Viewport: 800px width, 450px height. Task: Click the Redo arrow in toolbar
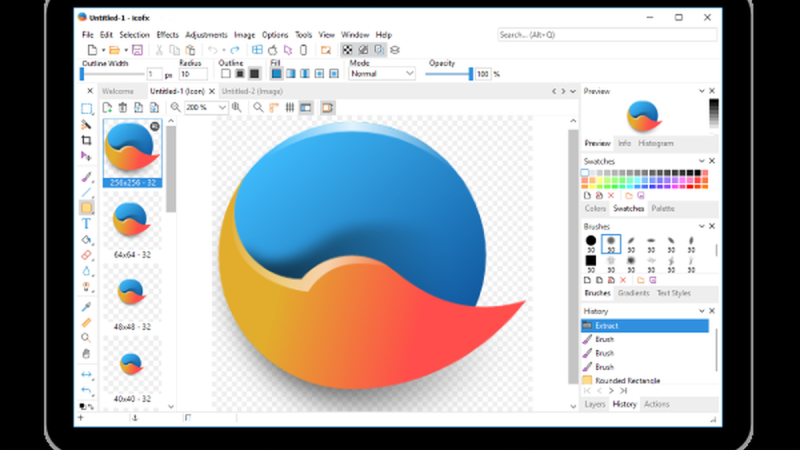pos(235,50)
